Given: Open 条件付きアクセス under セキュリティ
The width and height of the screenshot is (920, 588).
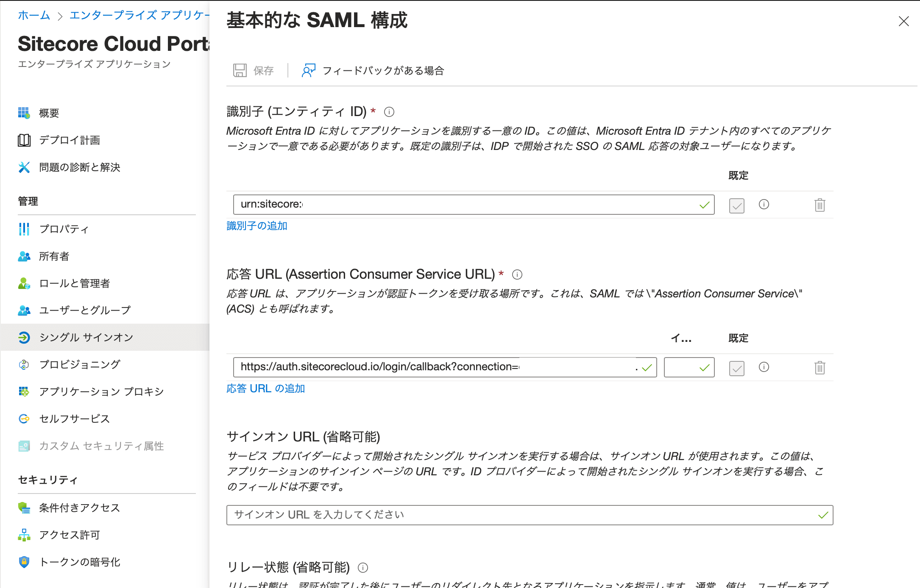Looking at the screenshot, I should pyautogui.click(x=79, y=508).
